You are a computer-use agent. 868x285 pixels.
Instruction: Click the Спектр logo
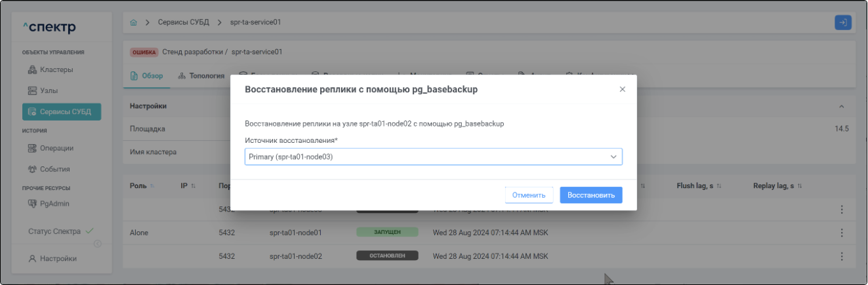pyautogui.click(x=49, y=28)
